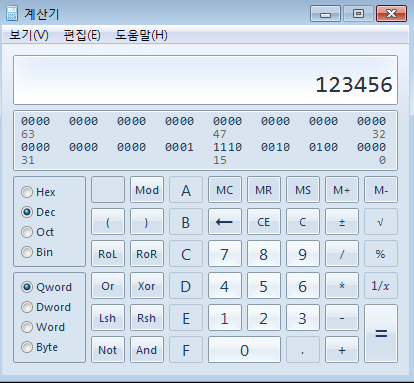Click the square root button
414x383 pixels.
click(381, 222)
